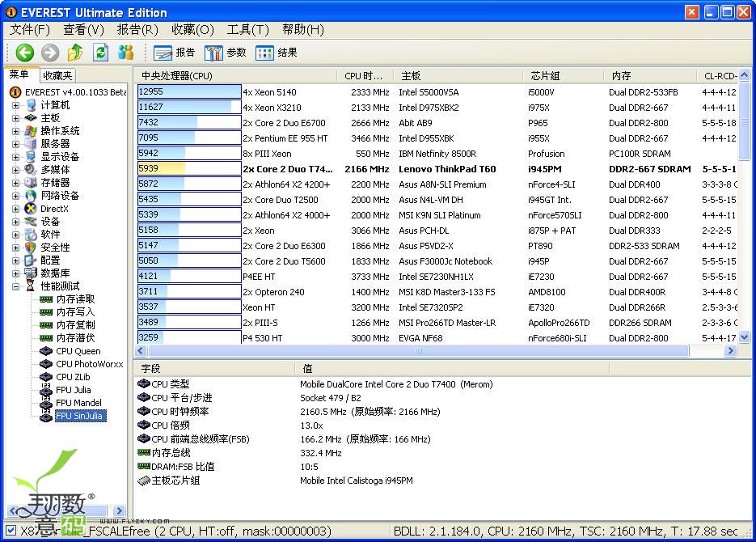
Task: Expand the 安全性 tree node
Action: tap(15, 248)
